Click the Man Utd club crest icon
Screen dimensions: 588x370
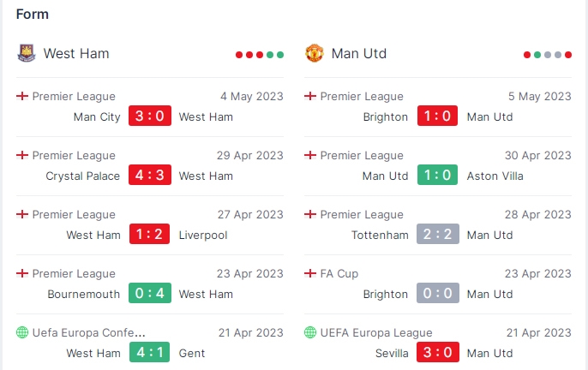pyautogui.click(x=315, y=53)
